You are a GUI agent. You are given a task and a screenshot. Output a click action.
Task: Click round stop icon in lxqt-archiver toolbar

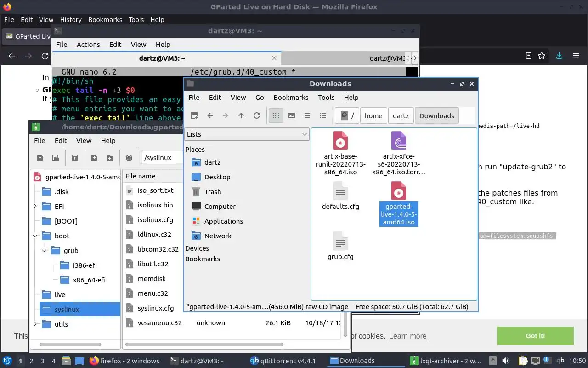coord(129,158)
